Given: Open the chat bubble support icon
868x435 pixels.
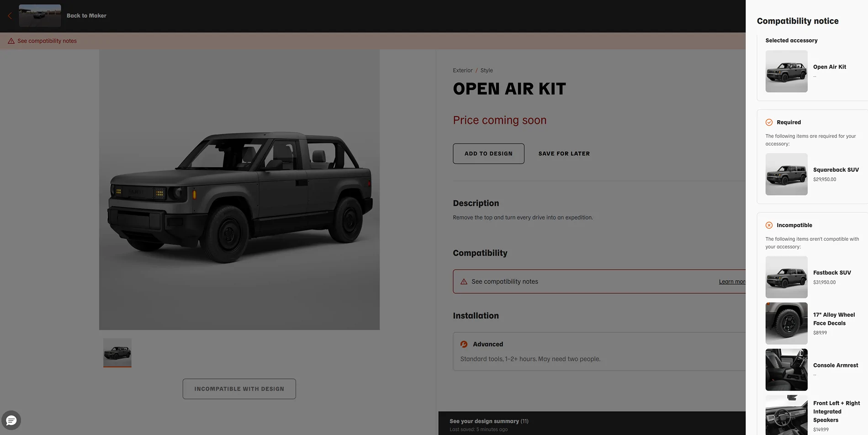Looking at the screenshot, I should click(11, 420).
